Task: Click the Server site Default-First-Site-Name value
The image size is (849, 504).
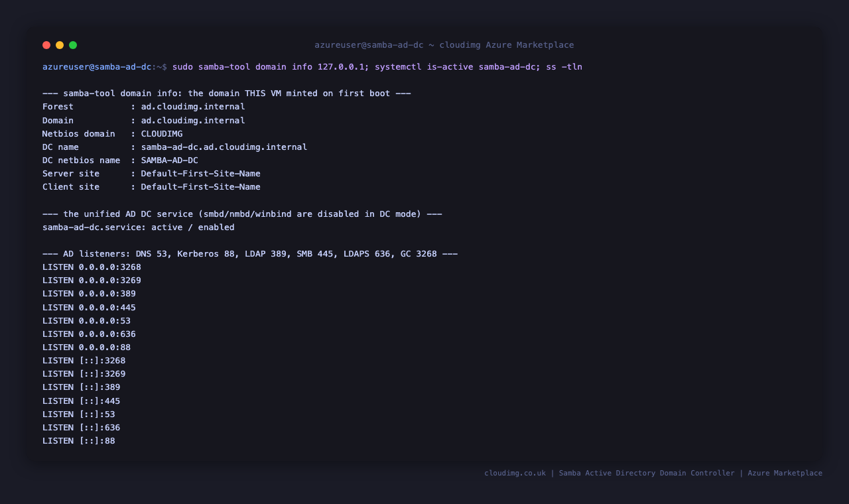Action: (201, 174)
